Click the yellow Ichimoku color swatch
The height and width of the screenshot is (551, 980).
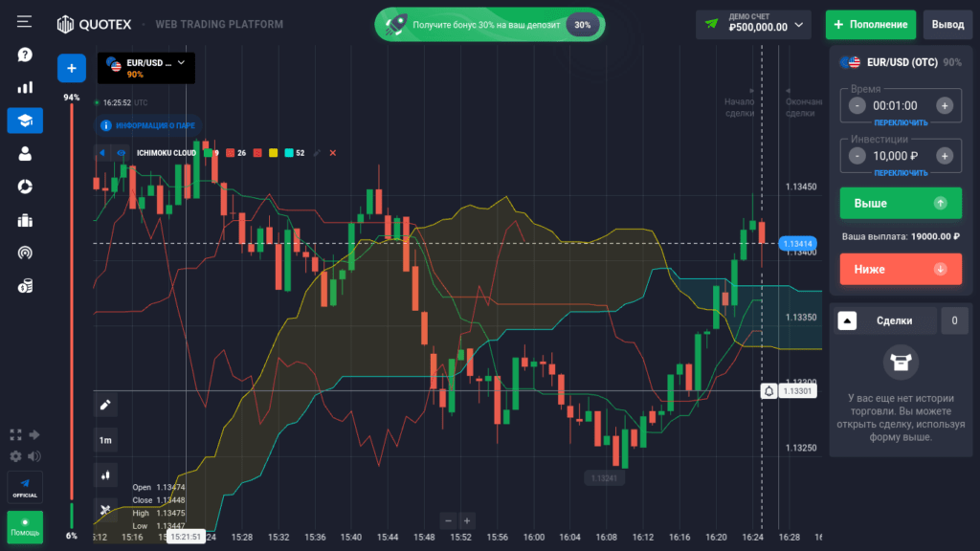(273, 153)
